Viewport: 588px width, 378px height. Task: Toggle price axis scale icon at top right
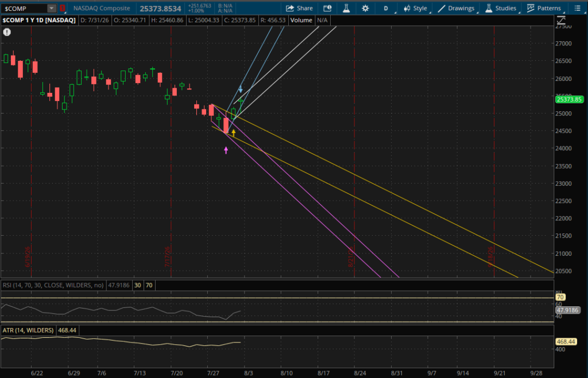[560, 20]
